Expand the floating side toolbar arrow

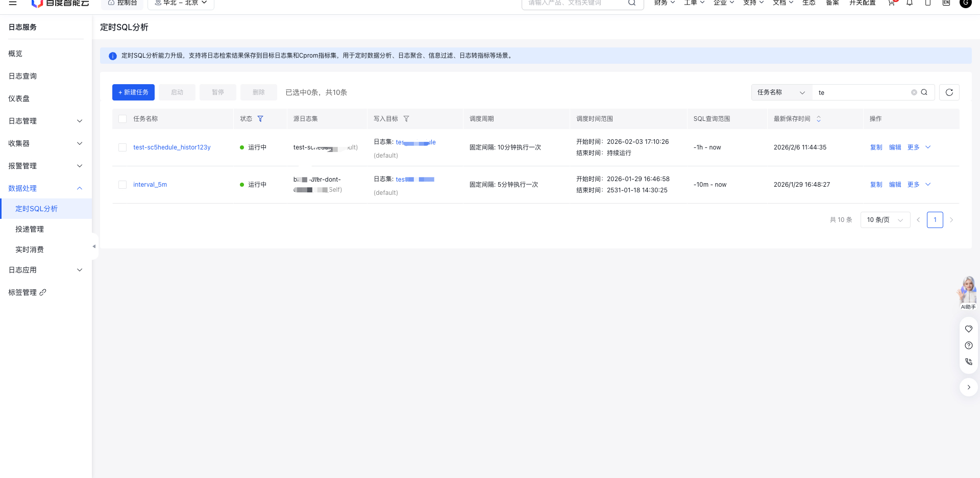(x=969, y=387)
